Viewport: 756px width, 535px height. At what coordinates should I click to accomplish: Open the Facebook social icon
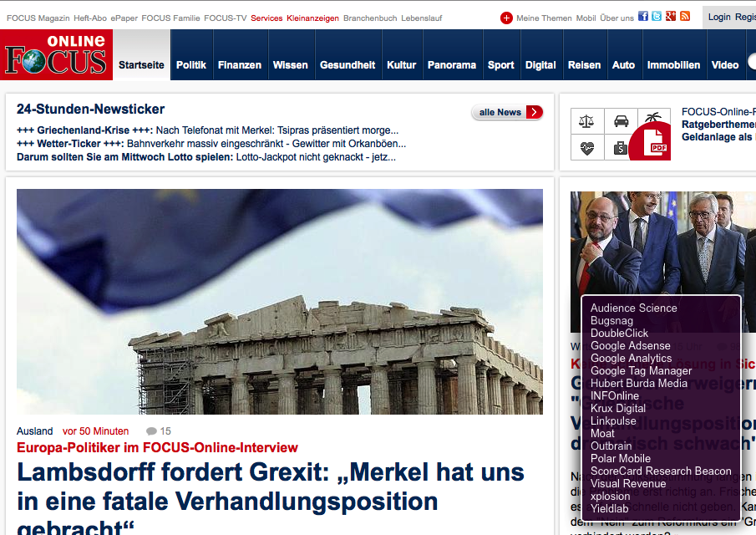(x=642, y=16)
